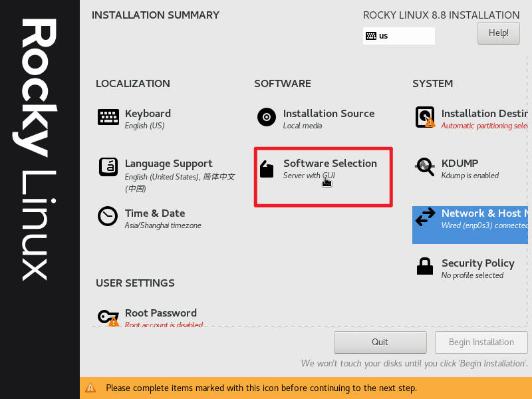The height and width of the screenshot is (399, 532).
Task: Click 'No profile selected' status text
Action: coord(472,275)
